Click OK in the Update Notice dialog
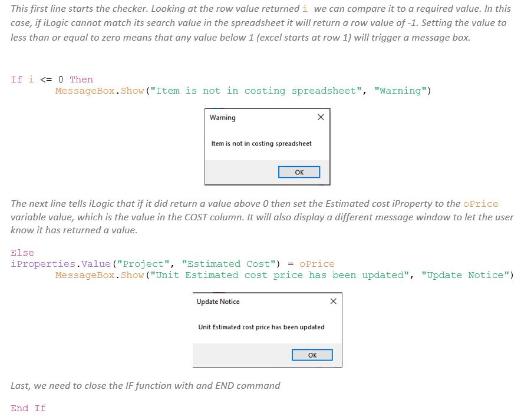521x420 pixels. pyautogui.click(x=312, y=355)
